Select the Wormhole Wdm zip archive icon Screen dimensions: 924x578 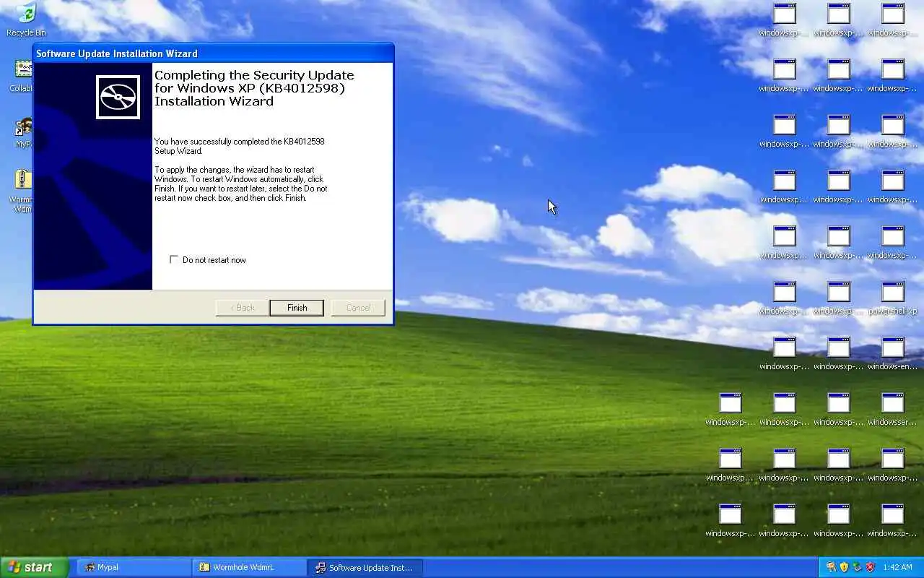click(x=22, y=191)
